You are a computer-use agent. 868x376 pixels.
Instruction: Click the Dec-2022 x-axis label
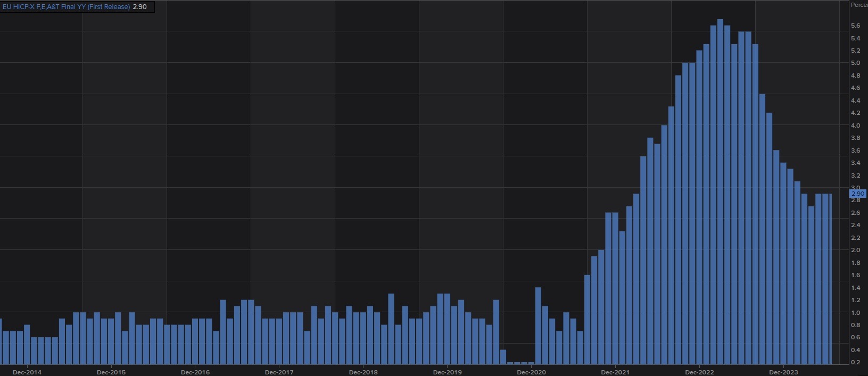(699, 372)
